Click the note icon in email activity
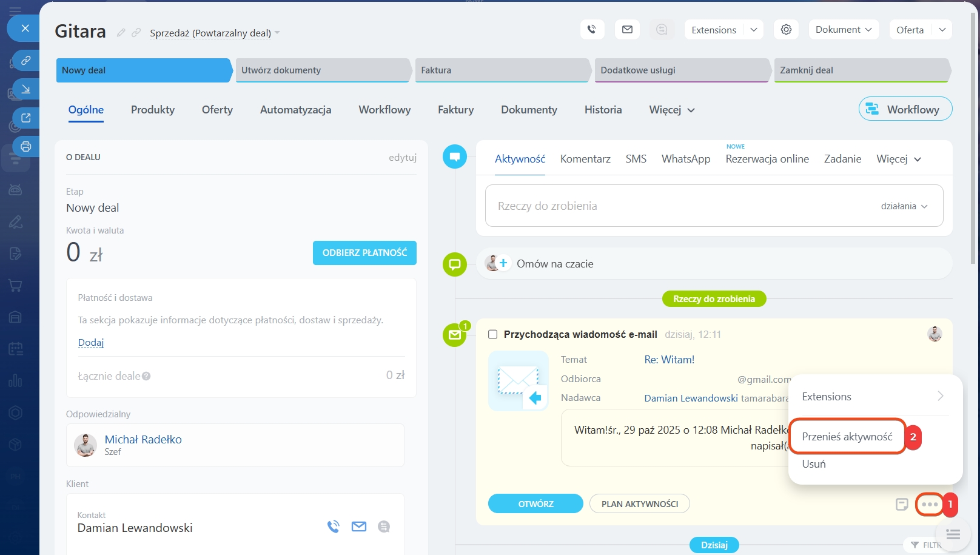Image resolution: width=980 pixels, height=555 pixels. [x=902, y=504]
